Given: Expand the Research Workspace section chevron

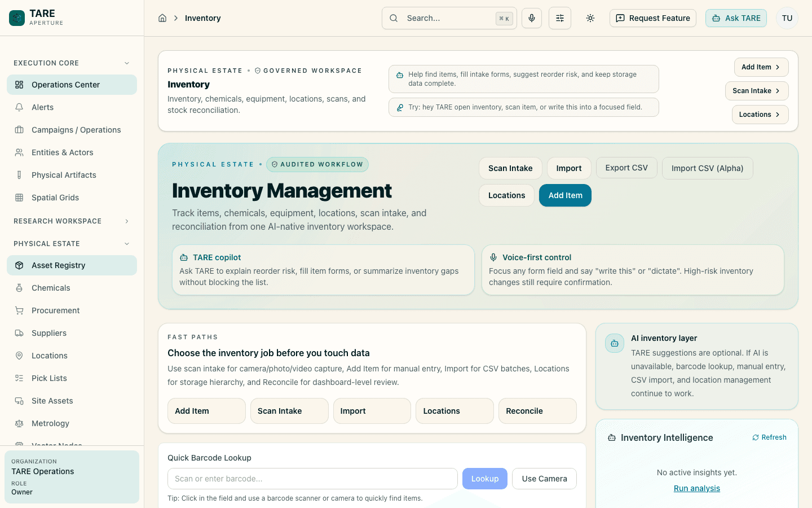Looking at the screenshot, I should 127,221.
